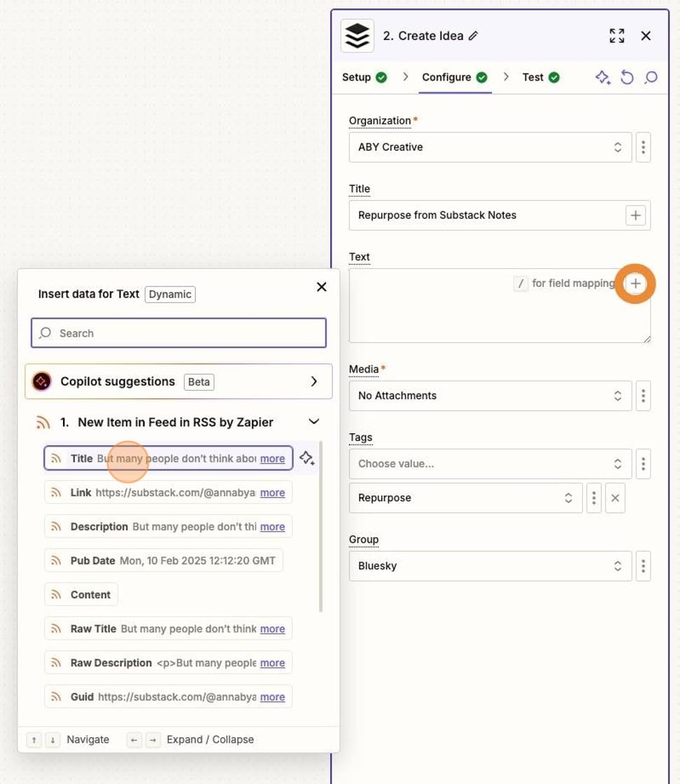This screenshot has height=784, width=680.
Task: Switch to the Setup tab
Action: click(x=356, y=77)
